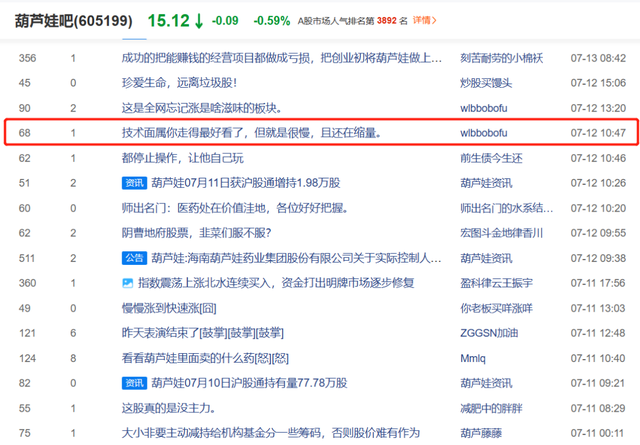This screenshot has width=640, height=445.
Task: View author wlbbobofu on 07-12 10:47 post
Action: click(x=484, y=133)
